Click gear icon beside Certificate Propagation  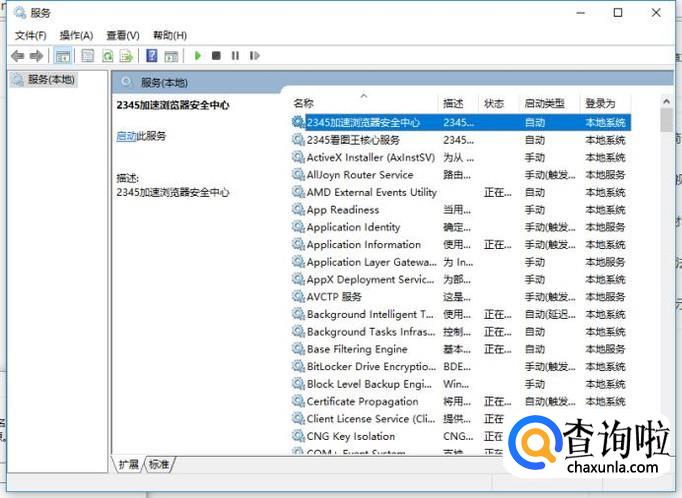tap(298, 401)
